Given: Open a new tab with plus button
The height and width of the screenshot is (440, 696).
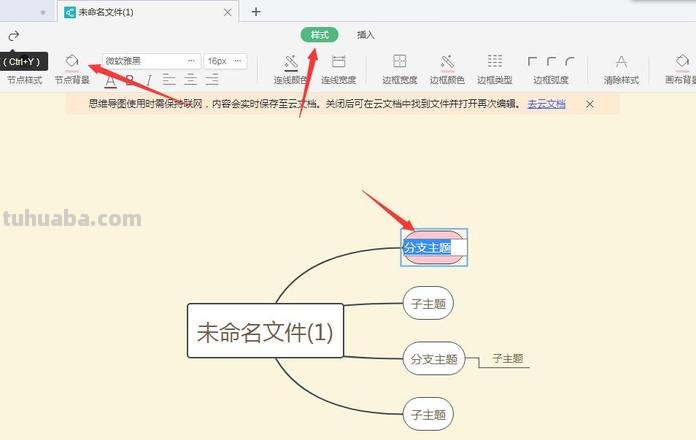Looking at the screenshot, I should [256, 12].
